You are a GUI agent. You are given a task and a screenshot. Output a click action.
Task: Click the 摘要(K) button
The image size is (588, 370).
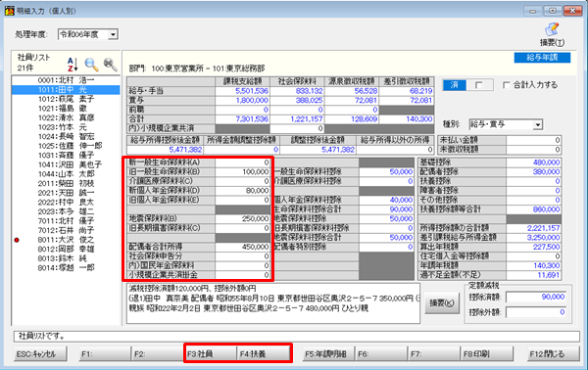coord(442,302)
